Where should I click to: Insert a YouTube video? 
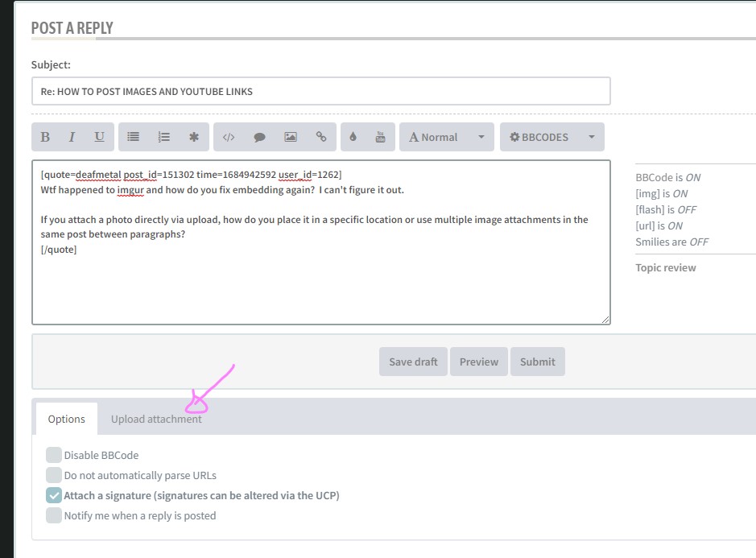click(379, 137)
